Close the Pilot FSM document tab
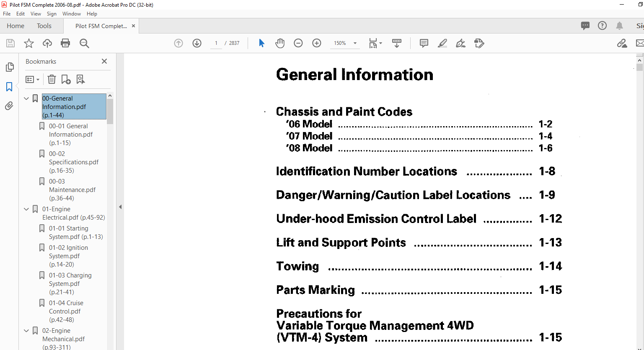 point(133,26)
